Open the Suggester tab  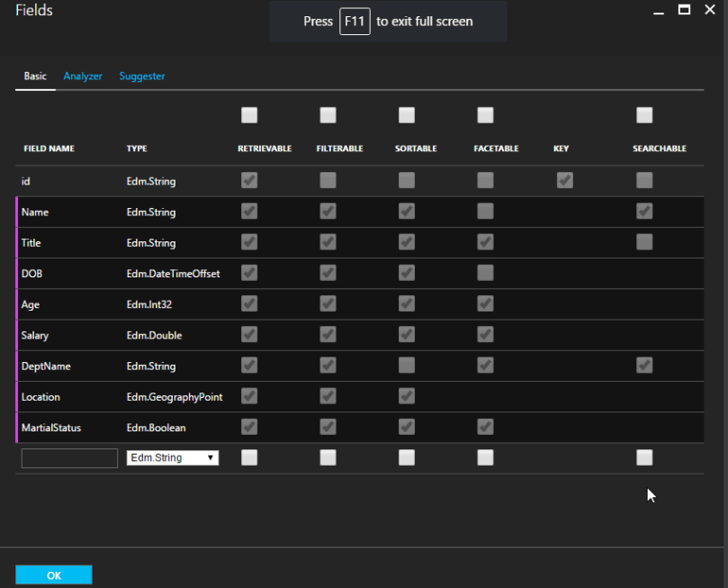coord(142,77)
